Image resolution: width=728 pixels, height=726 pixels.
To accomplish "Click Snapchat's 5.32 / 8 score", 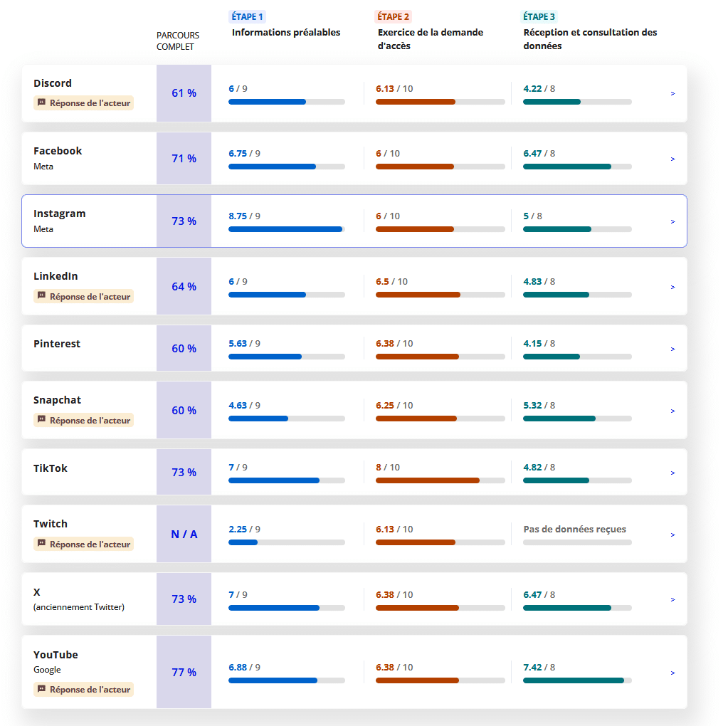I will pyautogui.click(x=539, y=406).
